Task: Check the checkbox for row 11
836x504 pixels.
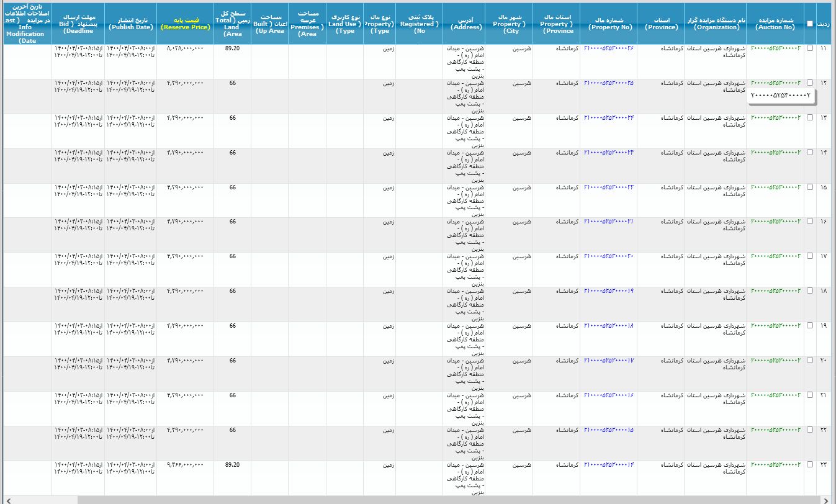Action: tap(810, 48)
